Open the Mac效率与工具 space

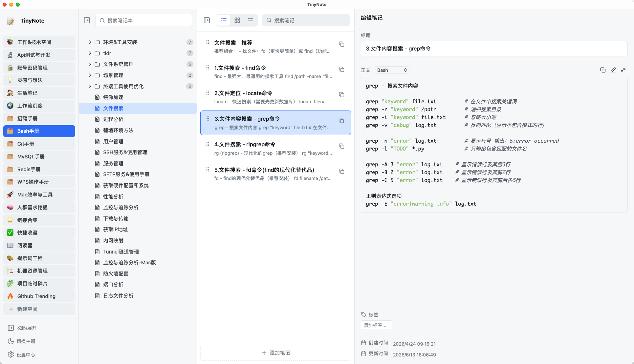(39, 194)
